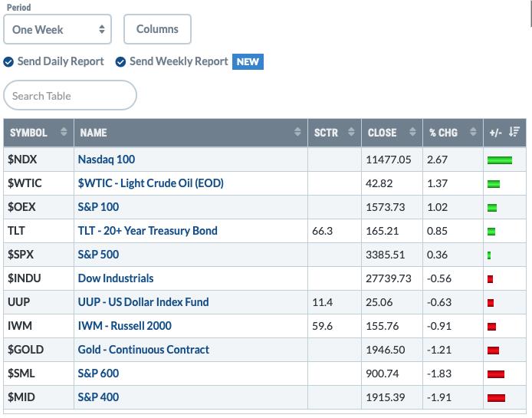Image resolution: width=532 pixels, height=418 pixels.
Task: Click the green change bar in the $SPX row
Action: [489, 255]
